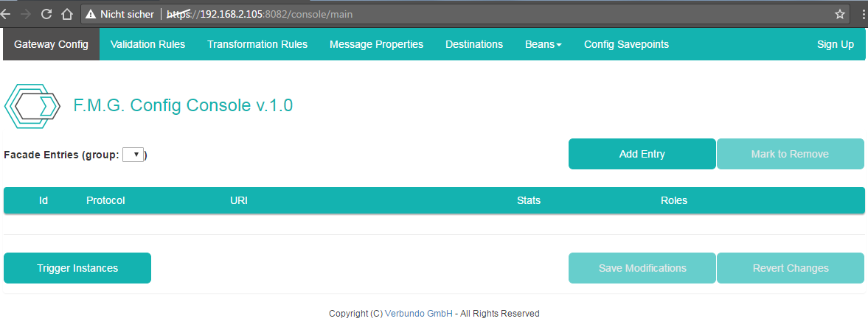Switch to Transformation Rules

[257, 44]
